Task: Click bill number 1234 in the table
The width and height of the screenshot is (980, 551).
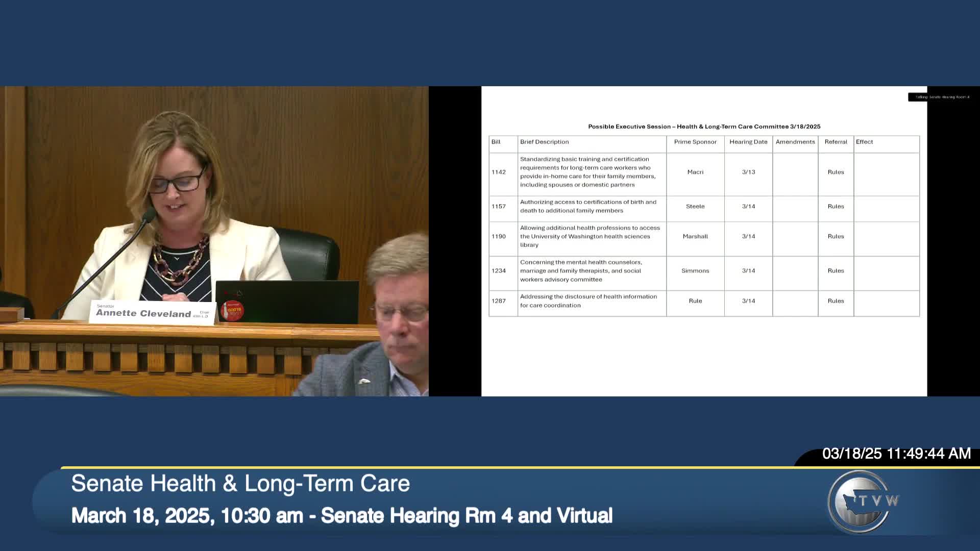Action: pos(499,271)
